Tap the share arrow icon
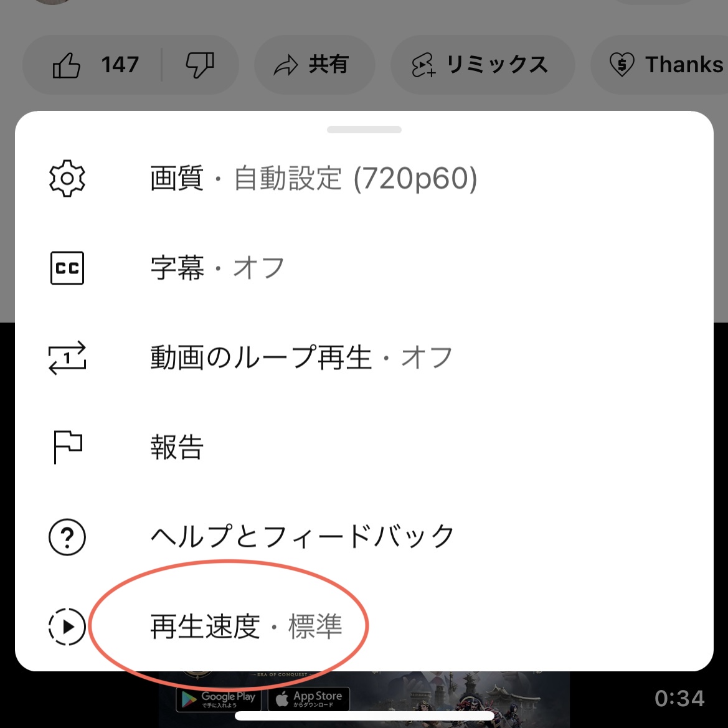 [x=285, y=65]
